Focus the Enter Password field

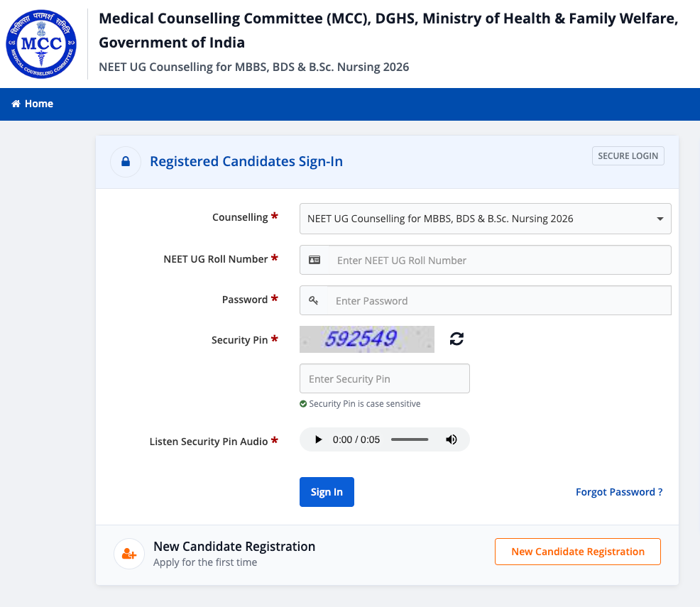[498, 300]
